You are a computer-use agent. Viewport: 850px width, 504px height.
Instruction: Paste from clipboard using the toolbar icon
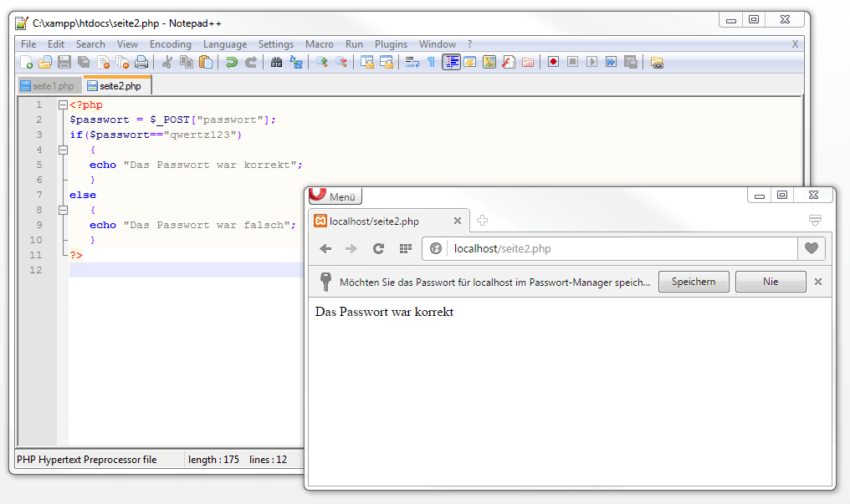coord(206,62)
